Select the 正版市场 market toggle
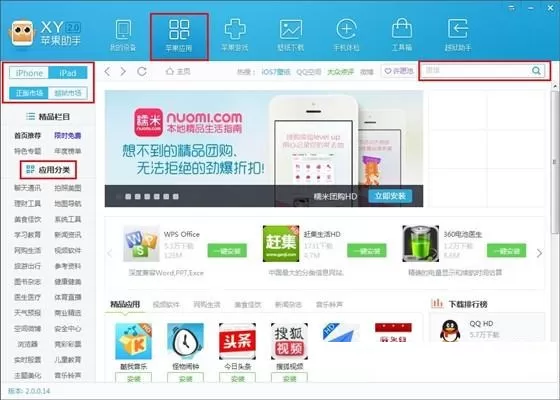The width and height of the screenshot is (560, 400). click(x=29, y=93)
